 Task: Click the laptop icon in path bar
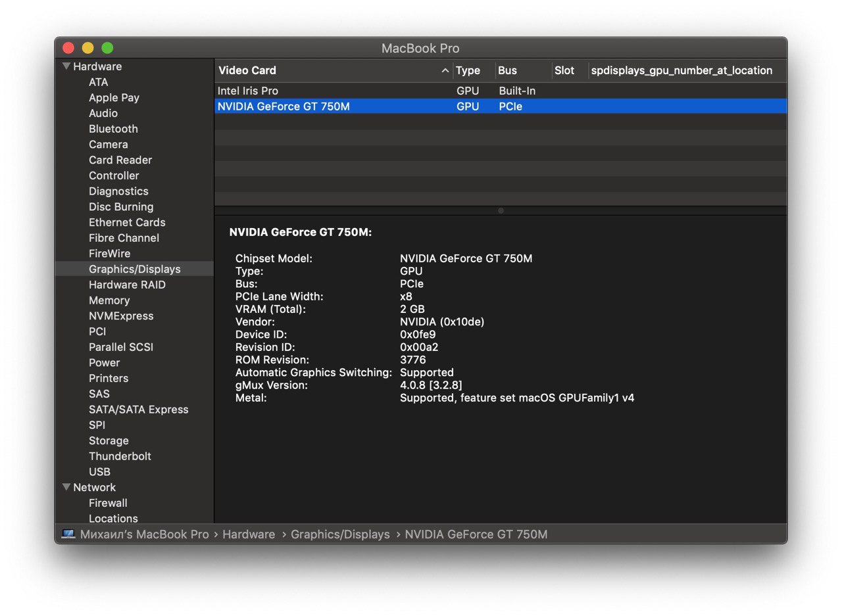tap(68, 534)
